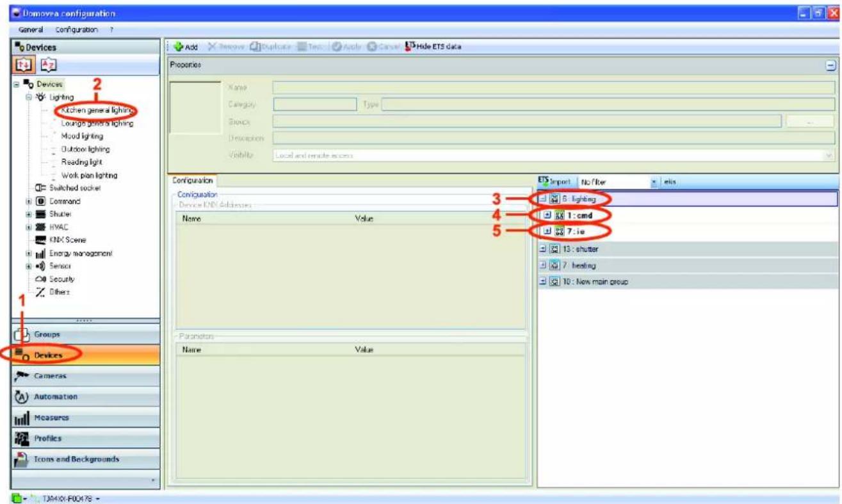
Task: Click the Energy management icon in tree
Action: click(40, 254)
